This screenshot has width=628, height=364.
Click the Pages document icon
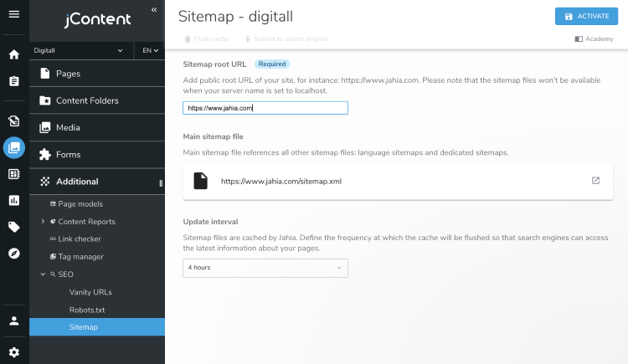pos(45,74)
